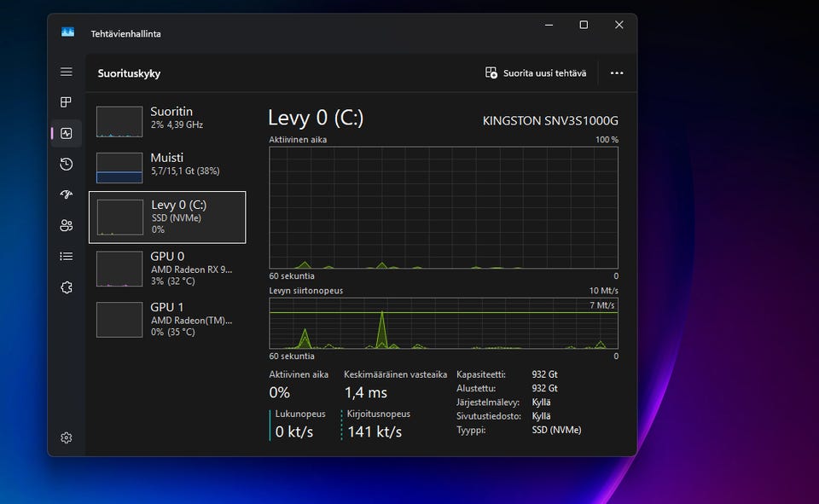Click the Suorita uusi tehtävä button
The width and height of the screenshot is (819, 504).
(536, 73)
